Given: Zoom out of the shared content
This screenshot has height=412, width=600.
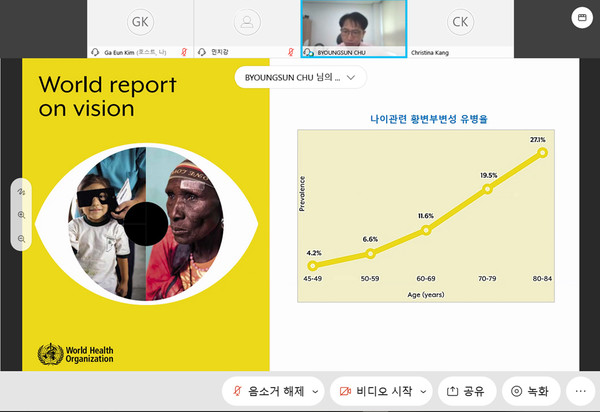Looking at the screenshot, I should (21, 239).
